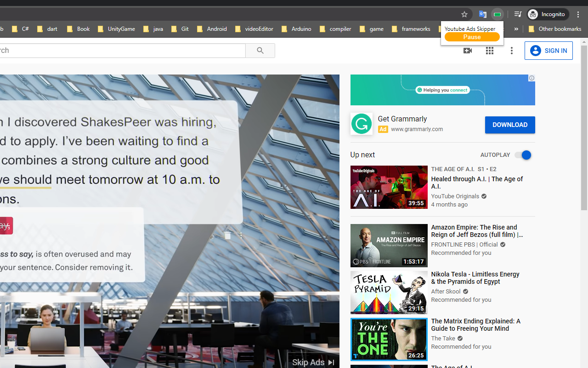Focus the YouTube search field
The width and height of the screenshot is (588, 368).
[x=122, y=51]
